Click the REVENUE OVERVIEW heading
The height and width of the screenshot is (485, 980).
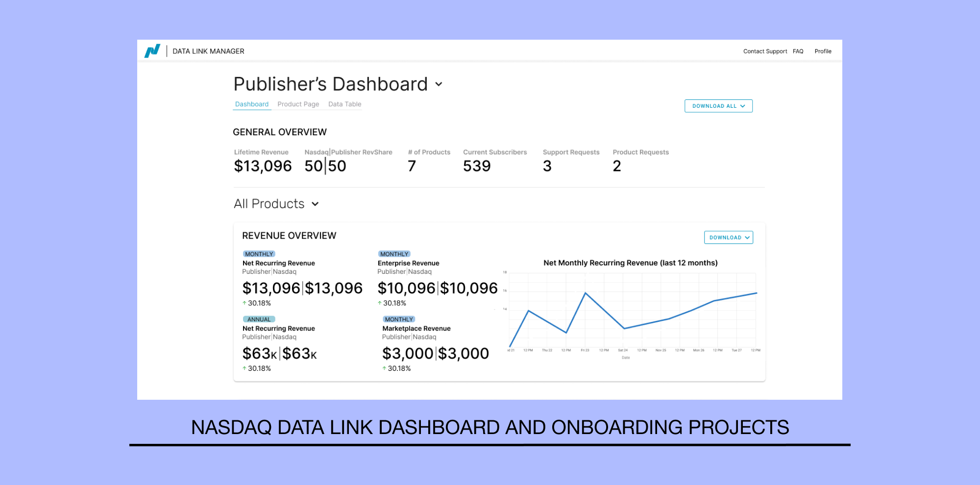[289, 236]
